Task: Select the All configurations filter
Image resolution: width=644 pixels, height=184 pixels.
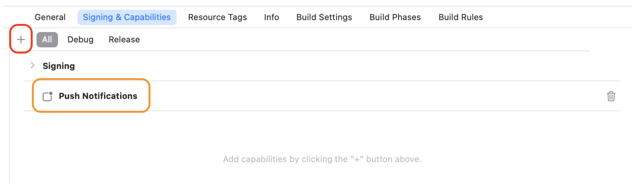Action: [47, 40]
